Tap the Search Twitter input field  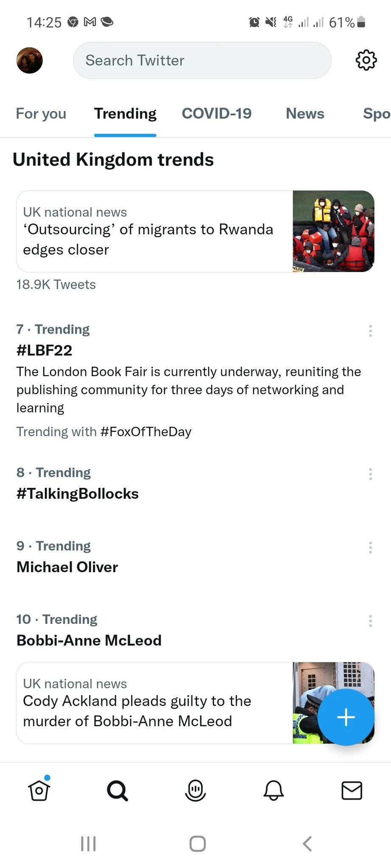pyautogui.click(x=202, y=60)
